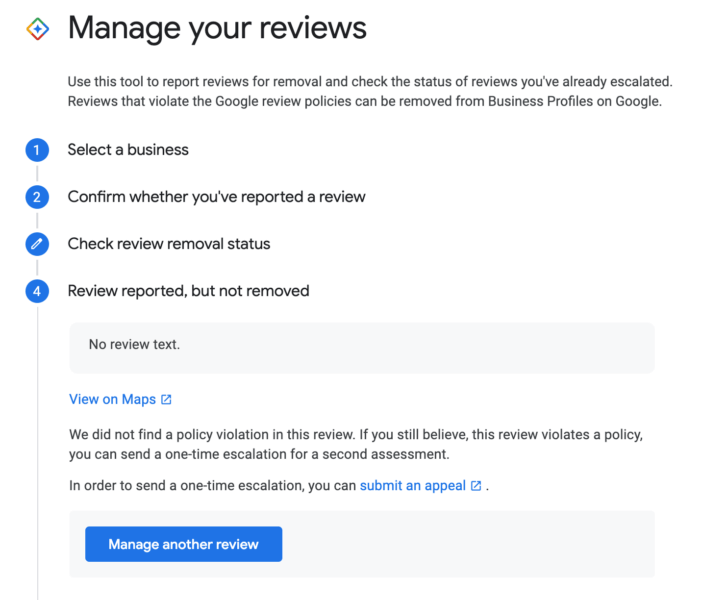
Task: Open the View on Maps link
Action: pyautogui.click(x=112, y=399)
